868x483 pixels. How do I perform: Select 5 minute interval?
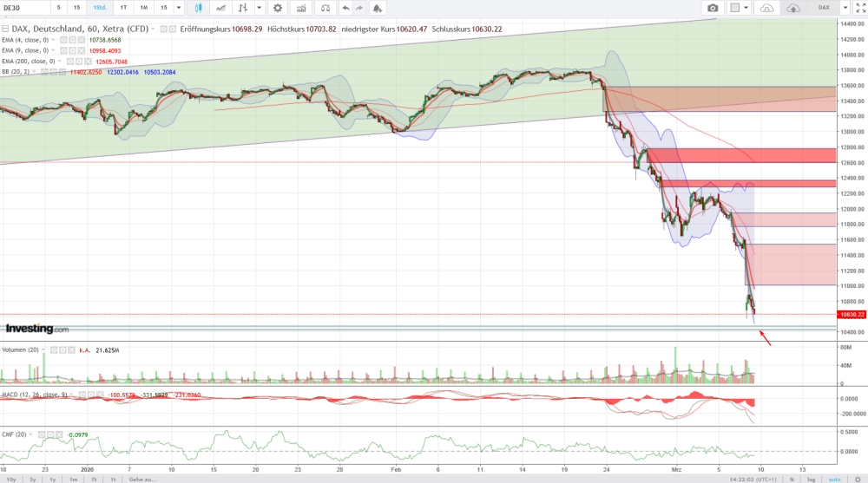pyautogui.click(x=59, y=8)
